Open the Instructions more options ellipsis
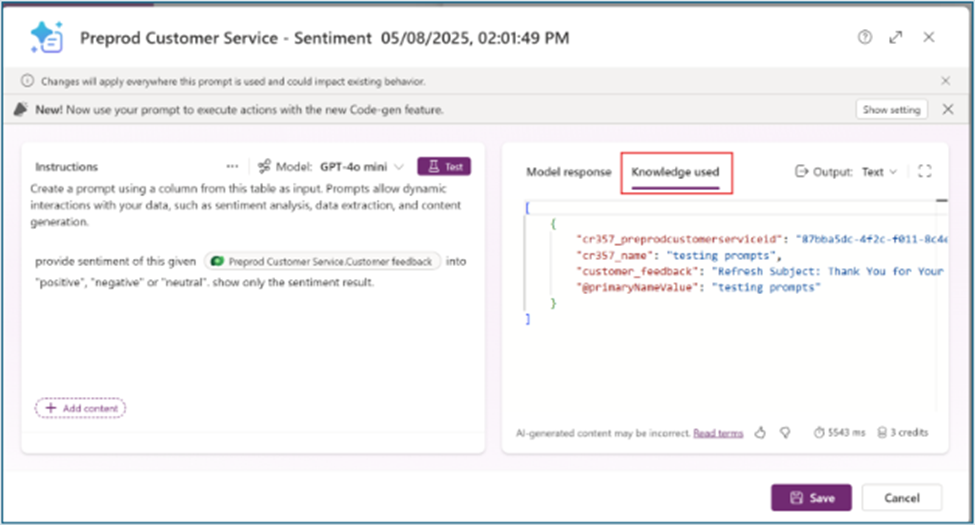The height and width of the screenshot is (525, 975). click(x=232, y=166)
